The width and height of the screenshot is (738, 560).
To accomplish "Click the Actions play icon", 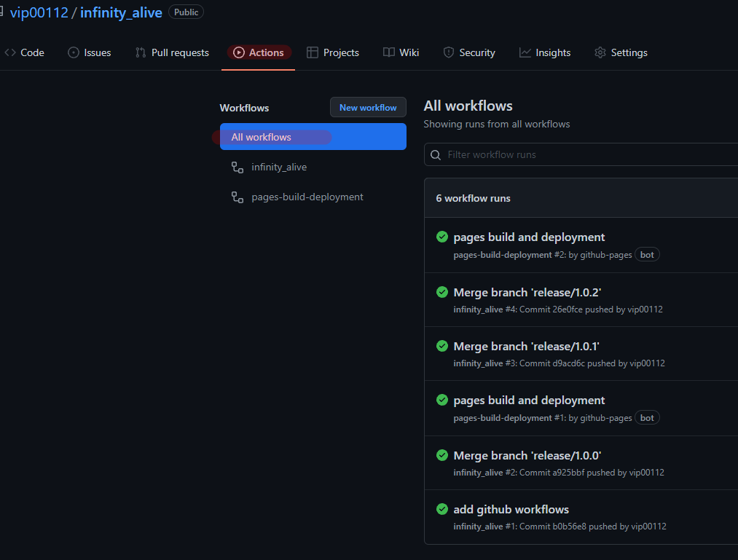I will point(239,52).
